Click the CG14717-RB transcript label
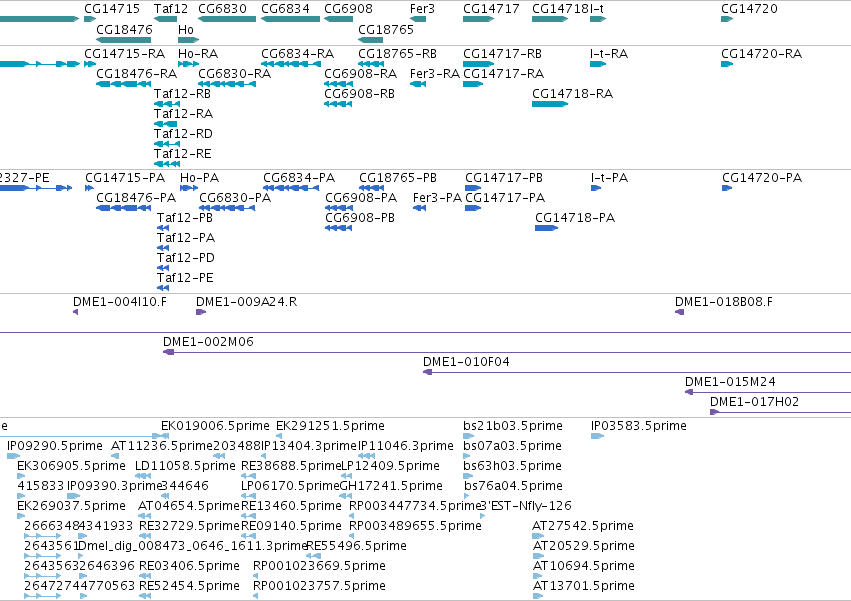This screenshot has height=601, width=851. [502, 54]
